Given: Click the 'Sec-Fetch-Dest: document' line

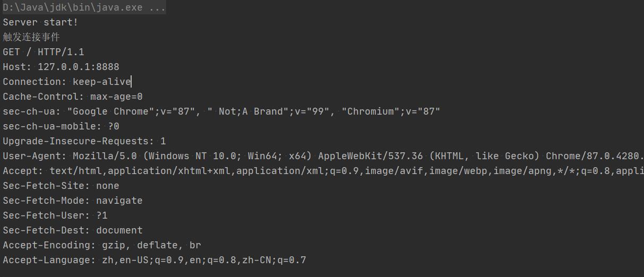Looking at the screenshot, I should [x=73, y=230].
